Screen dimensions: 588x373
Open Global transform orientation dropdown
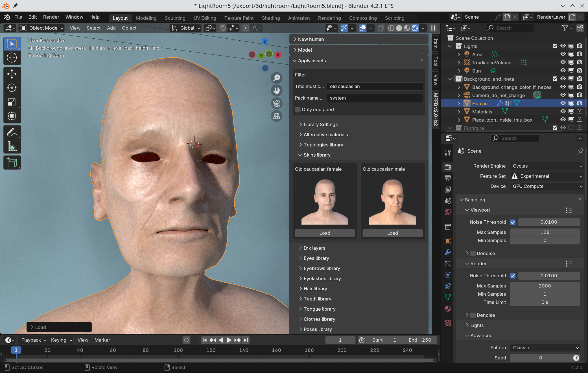(x=186, y=28)
